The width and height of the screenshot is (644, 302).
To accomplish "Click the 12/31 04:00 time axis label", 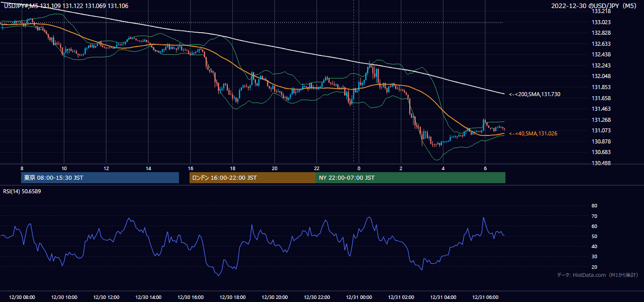I will pos(443,297).
